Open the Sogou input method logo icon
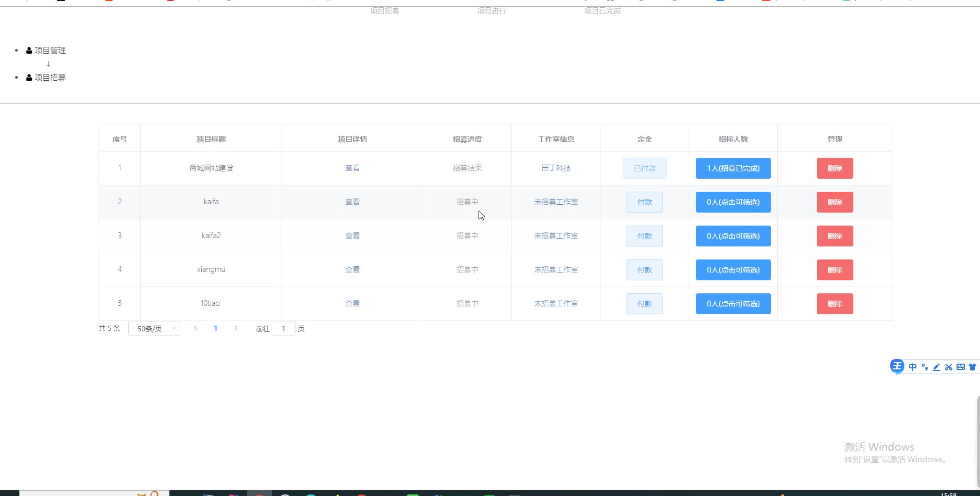The image size is (980, 496). [x=897, y=366]
